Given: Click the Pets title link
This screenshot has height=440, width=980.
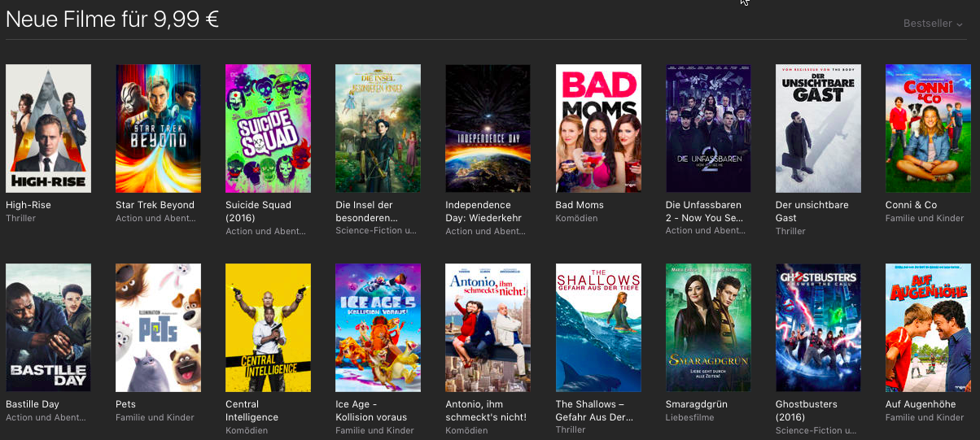Looking at the screenshot, I should 125,404.
